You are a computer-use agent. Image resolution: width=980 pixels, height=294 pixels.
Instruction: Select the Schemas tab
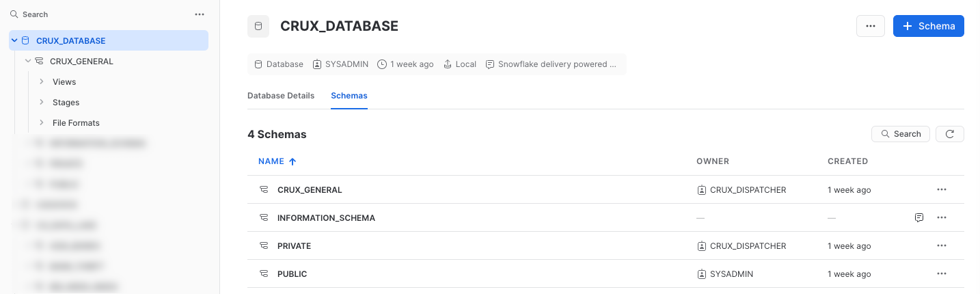349,96
